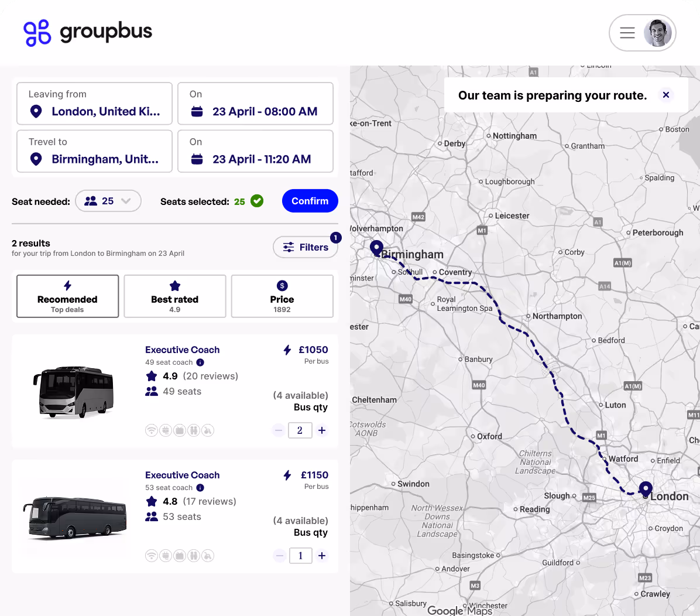The image size is (700, 616).
Task: Click Northampton label on the map
Action: click(557, 316)
